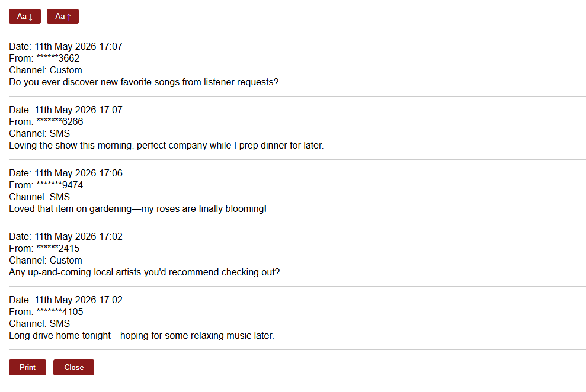Click Channel: Custom under sender 3662
Viewport: 586px width, 392px height.
(46, 70)
